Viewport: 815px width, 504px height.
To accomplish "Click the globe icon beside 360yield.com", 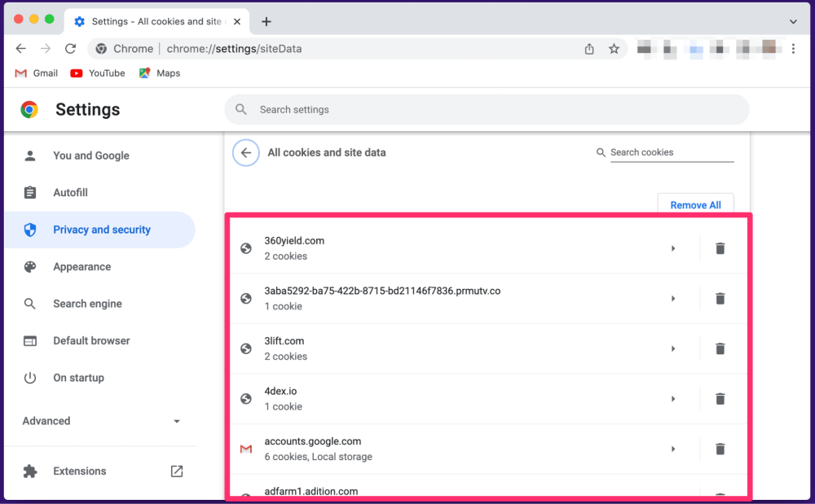I will tap(246, 248).
